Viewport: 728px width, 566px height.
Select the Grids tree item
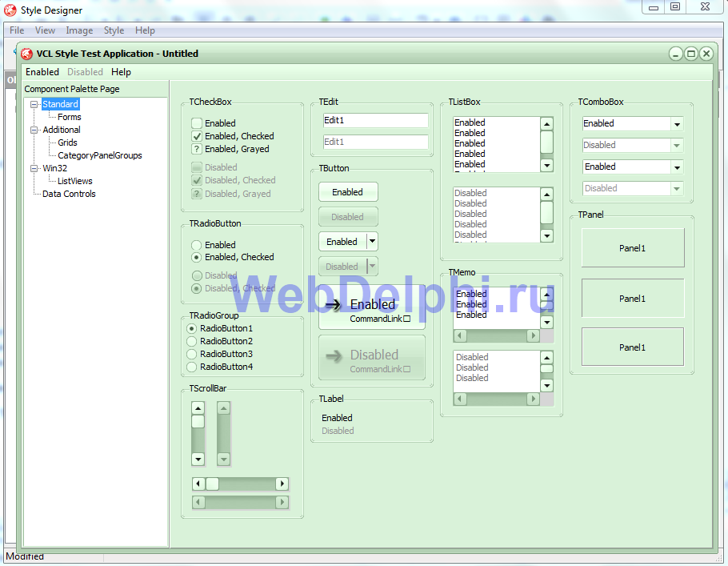67,143
